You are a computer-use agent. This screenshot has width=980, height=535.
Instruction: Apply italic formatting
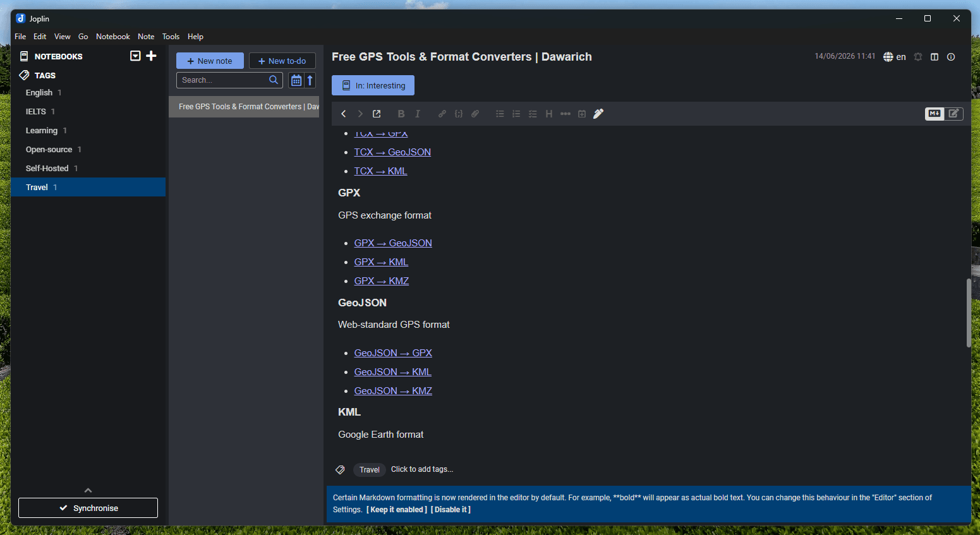[417, 114]
